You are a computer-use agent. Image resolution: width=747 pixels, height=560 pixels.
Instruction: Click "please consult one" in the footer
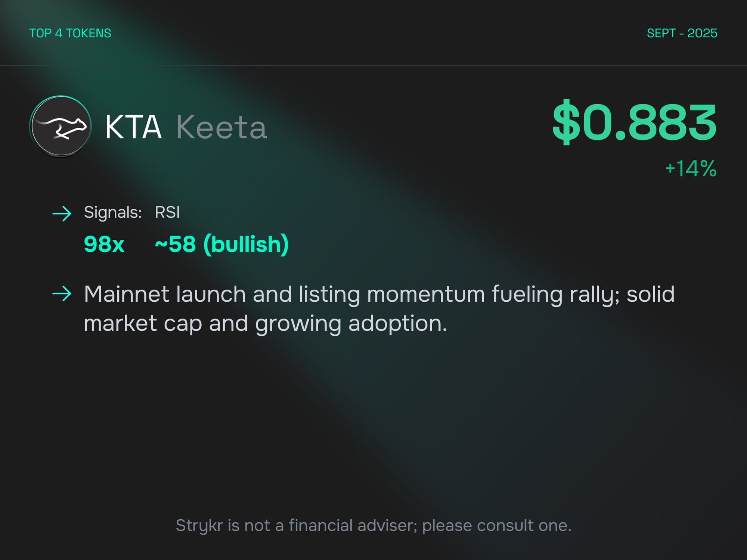point(496,526)
